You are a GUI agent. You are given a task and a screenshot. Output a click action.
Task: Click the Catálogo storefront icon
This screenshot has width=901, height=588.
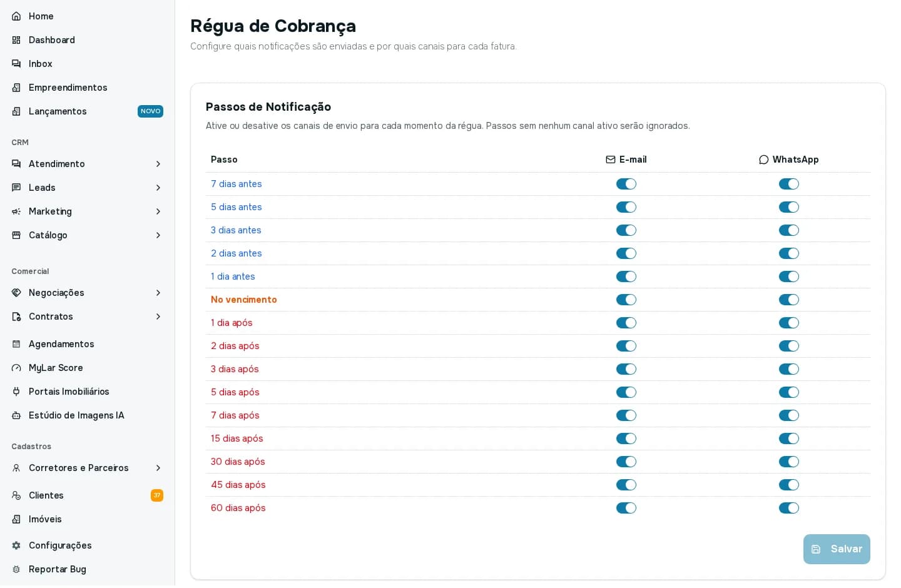point(16,235)
